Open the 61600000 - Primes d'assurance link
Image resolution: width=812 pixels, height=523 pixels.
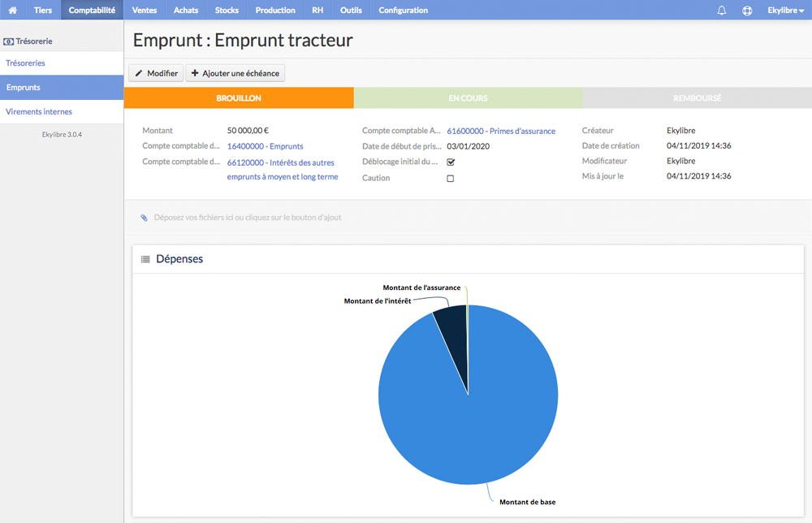point(501,131)
